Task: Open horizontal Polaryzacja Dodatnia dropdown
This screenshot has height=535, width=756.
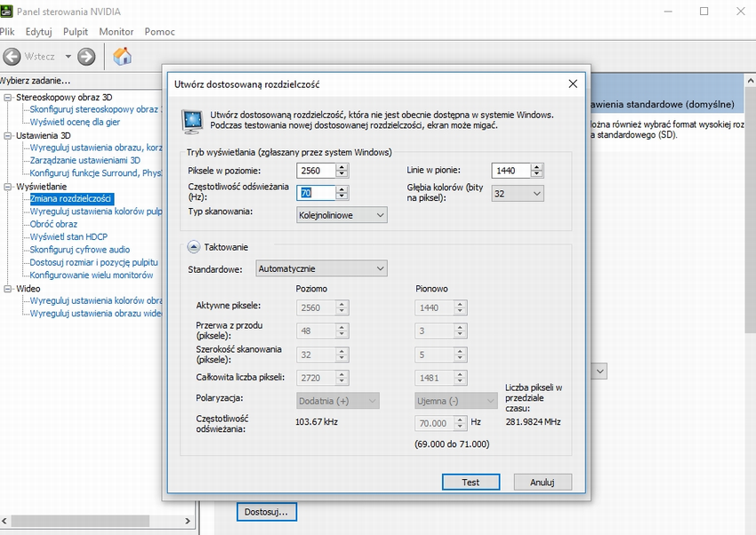Action: click(x=337, y=401)
